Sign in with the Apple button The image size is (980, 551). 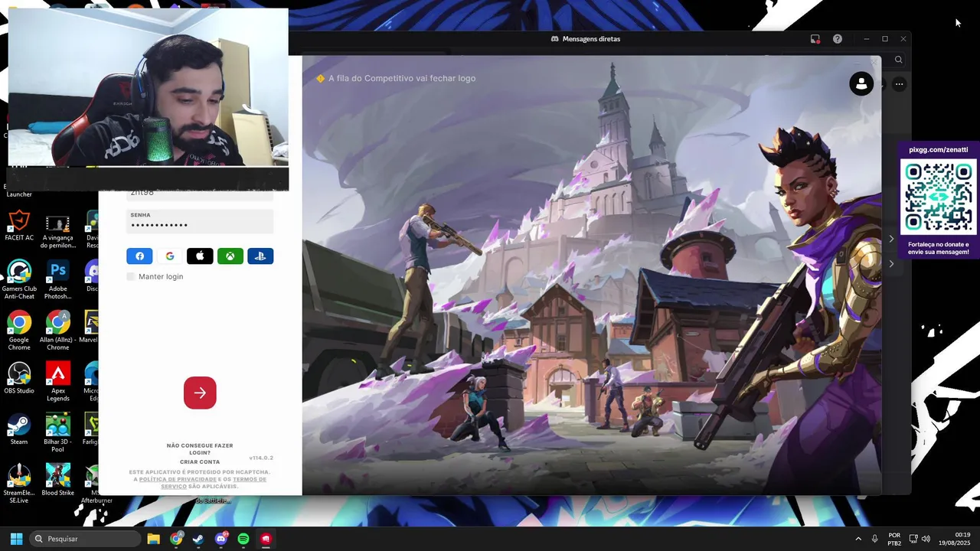(200, 256)
